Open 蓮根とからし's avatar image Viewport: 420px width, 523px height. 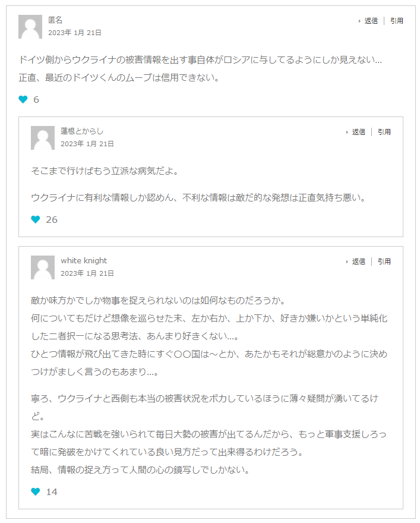pos(43,138)
